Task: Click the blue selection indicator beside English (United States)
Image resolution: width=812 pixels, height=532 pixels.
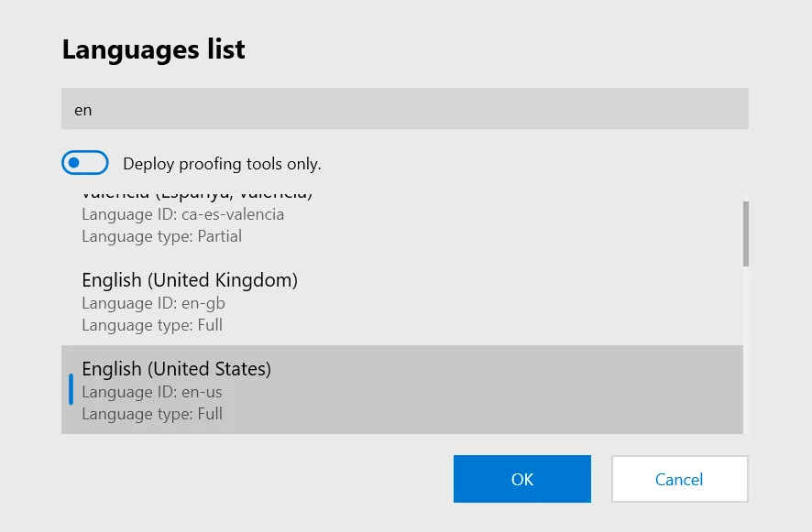Action: 71,389
